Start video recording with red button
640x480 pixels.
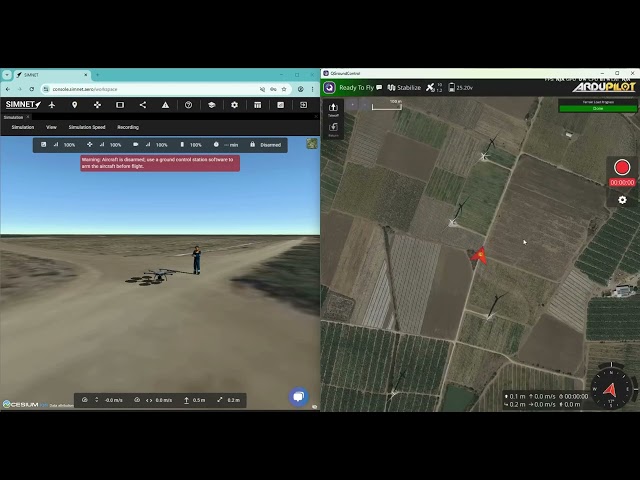click(622, 167)
